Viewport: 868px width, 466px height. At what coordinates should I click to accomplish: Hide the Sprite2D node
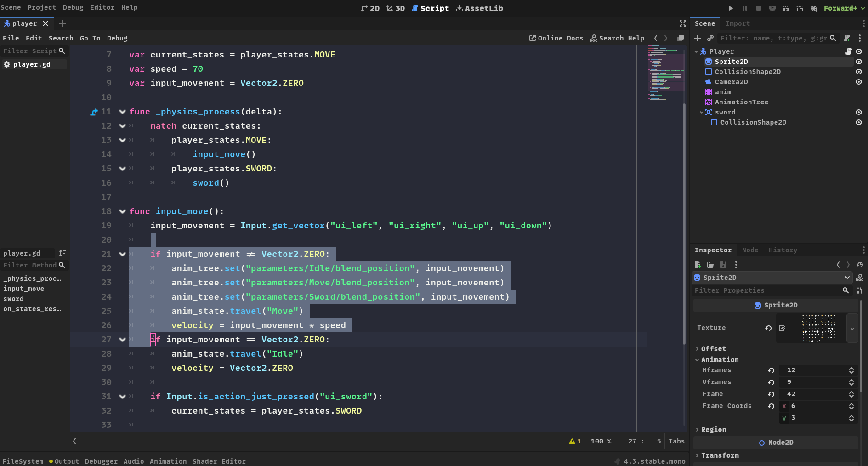(x=858, y=62)
